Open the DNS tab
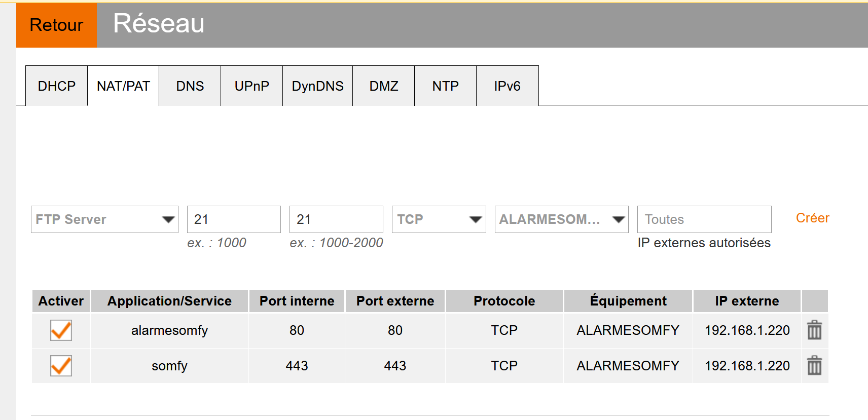868x420 pixels. [190, 86]
